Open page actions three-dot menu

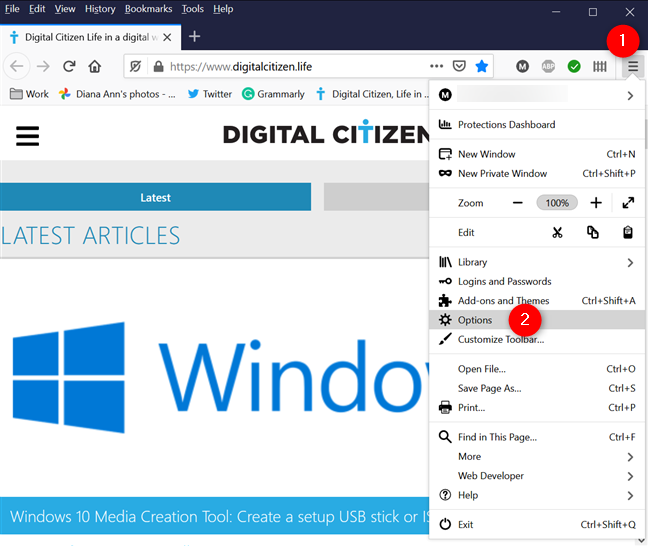(436, 66)
